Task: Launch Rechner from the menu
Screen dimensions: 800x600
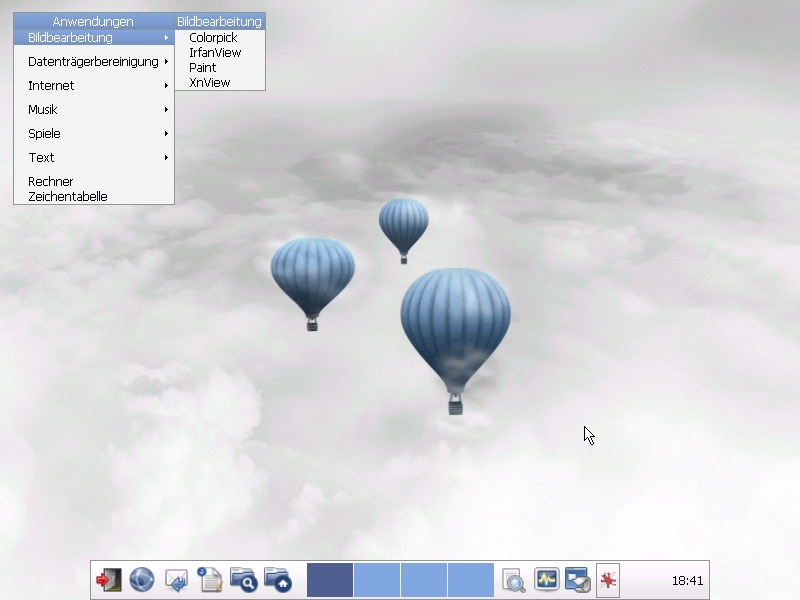Action: [x=94, y=182]
